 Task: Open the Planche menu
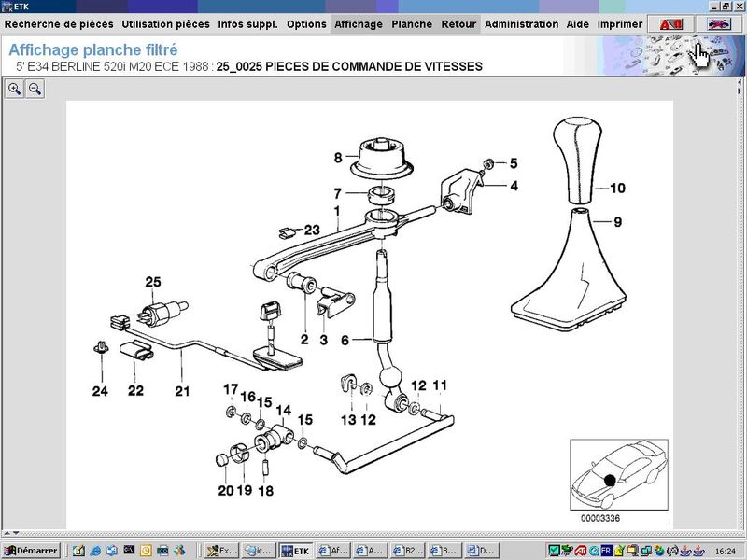click(x=412, y=24)
